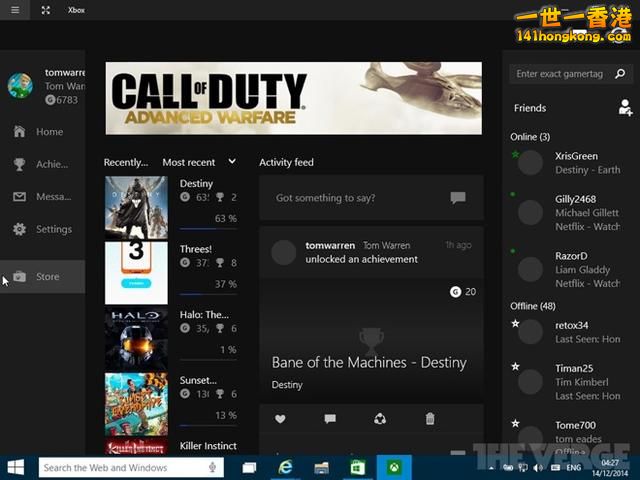Open Bane of the Machines achievement card
Viewport: 640px width, 480px height.
(x=371, y=341)
